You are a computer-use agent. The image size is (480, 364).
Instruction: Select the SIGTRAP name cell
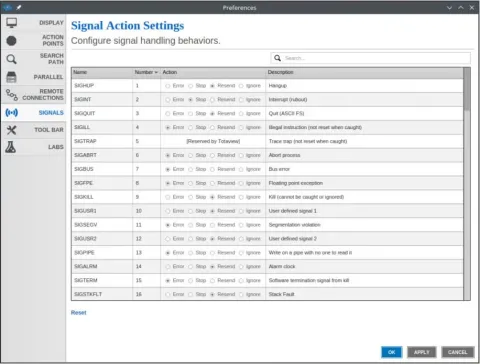(102, 141)
